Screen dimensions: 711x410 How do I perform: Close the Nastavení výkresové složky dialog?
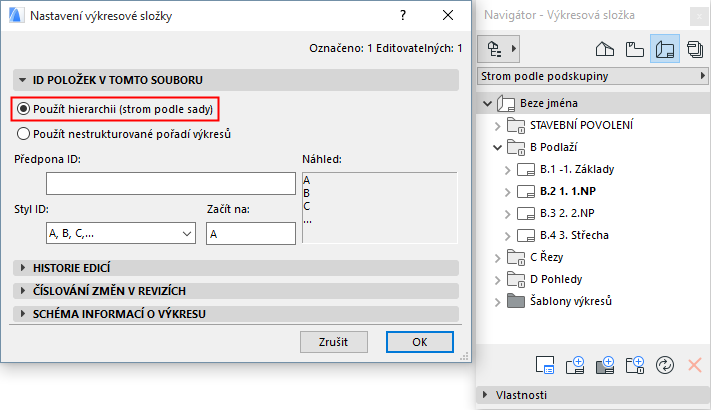[448, 15]
